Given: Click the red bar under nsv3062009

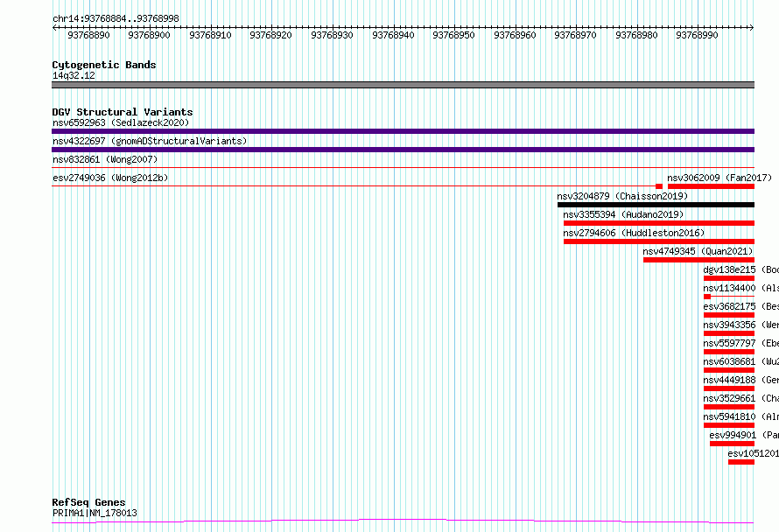Looking at the screenshot, I should (x=711, y=186).
